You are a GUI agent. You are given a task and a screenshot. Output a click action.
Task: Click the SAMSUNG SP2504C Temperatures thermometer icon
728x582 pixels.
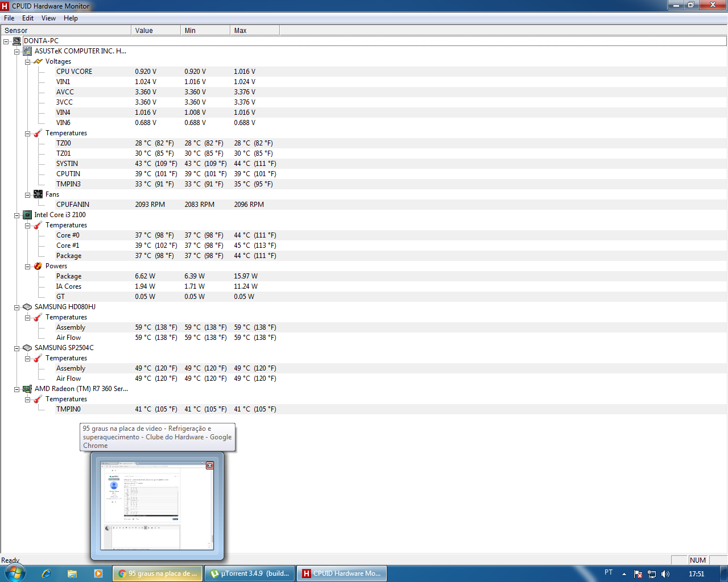click(38, 358)
